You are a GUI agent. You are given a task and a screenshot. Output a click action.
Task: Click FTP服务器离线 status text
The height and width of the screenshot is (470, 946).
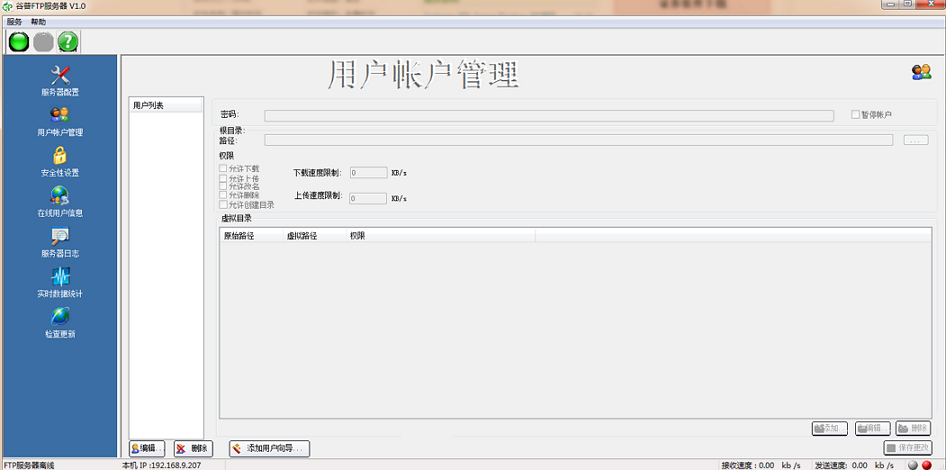pyautogui.click(x=30, y=465)
